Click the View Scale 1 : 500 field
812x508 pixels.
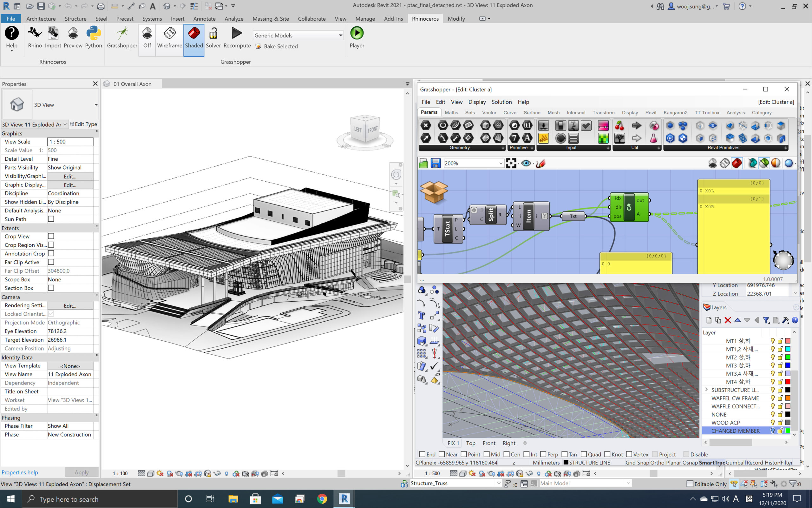point(70,142)
